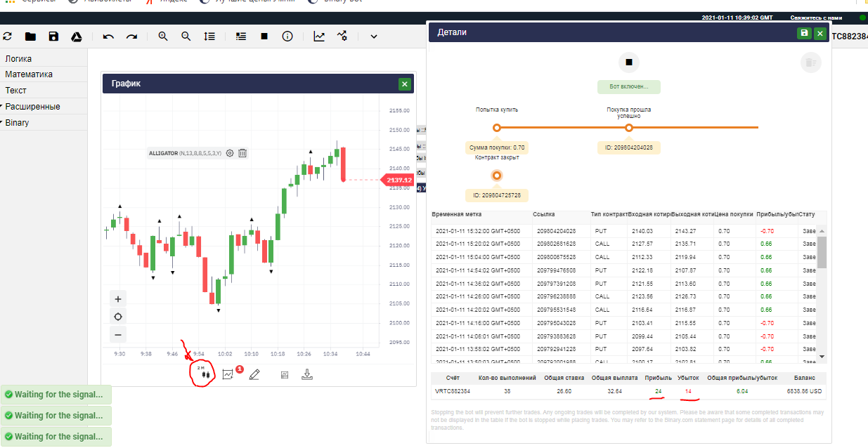Image resolution: width=868 pixels, height=448 pixels.
Task: Zoom out of the chart with minus button
Action: [118, 334]
